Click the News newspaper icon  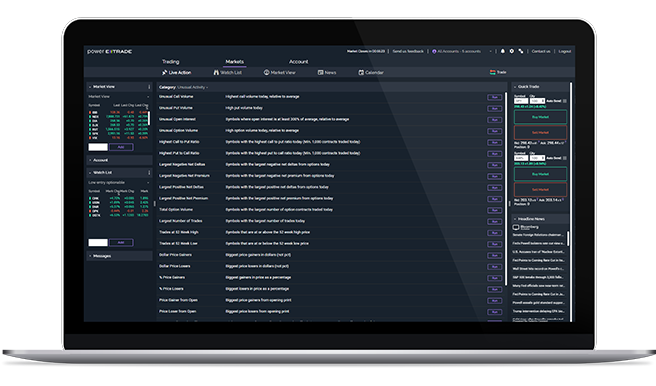tap(320, 72)
